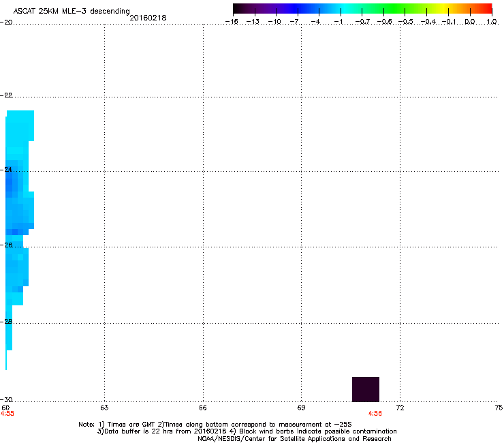Click the red 4:55 time stamp

[7, 414]
